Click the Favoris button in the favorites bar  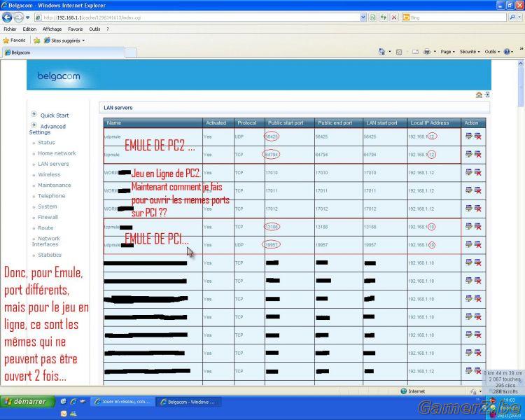(x=14, y=41)
